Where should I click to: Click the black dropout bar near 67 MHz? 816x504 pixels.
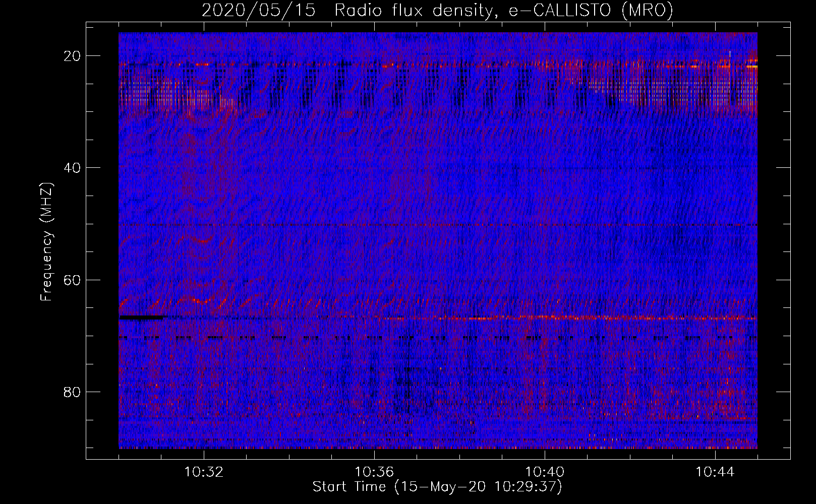(x=142, y=318)
